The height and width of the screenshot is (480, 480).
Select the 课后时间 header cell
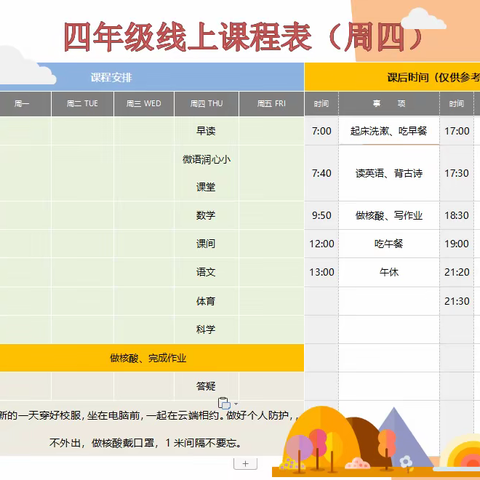click(392, 77)
